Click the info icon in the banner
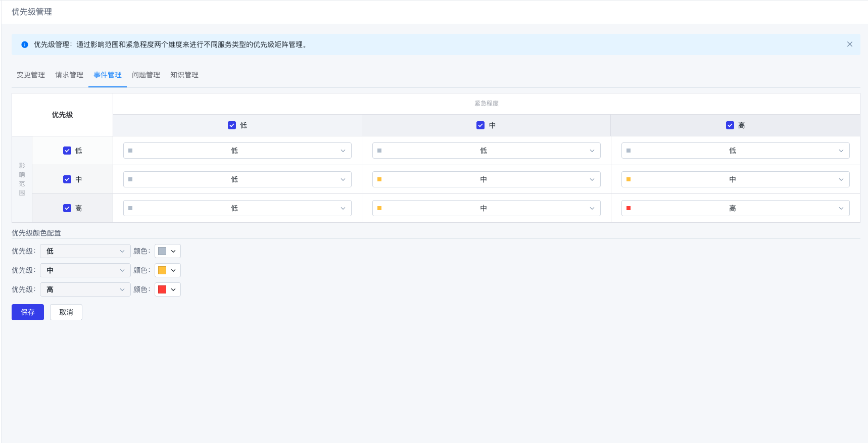The width and height of the screenshot is (868, 443). click(25, 44)
